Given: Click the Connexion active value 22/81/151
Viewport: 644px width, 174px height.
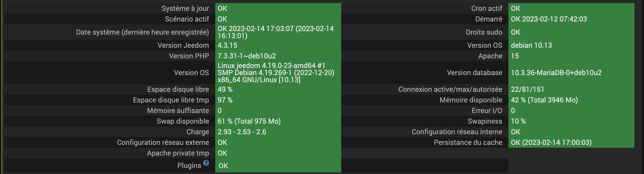Looking at the screenshot, I should point(527,89).
